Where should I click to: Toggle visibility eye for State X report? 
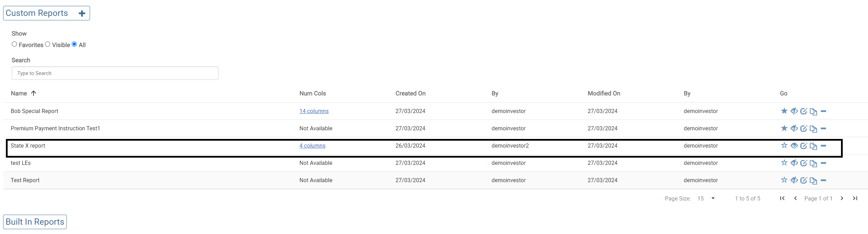pos(794,146)
